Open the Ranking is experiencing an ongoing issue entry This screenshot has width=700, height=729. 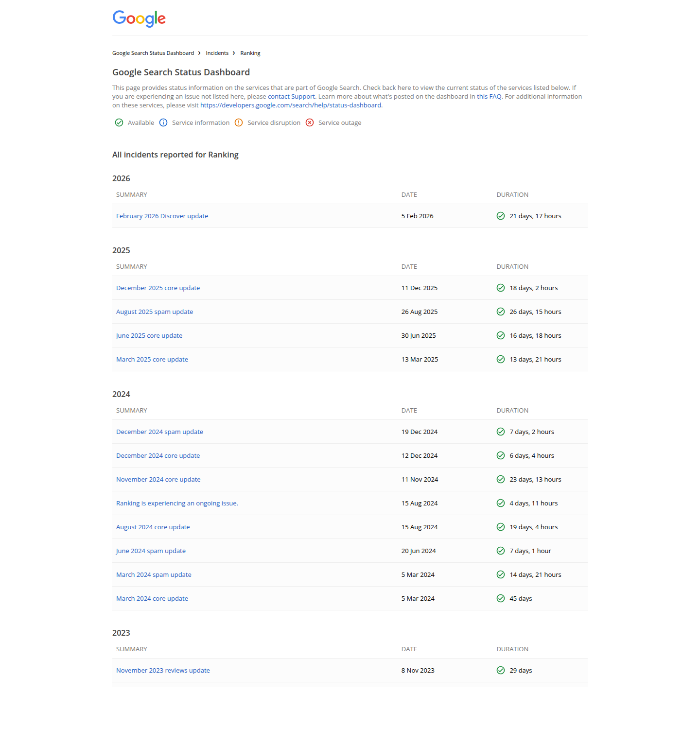click(176, 503)
